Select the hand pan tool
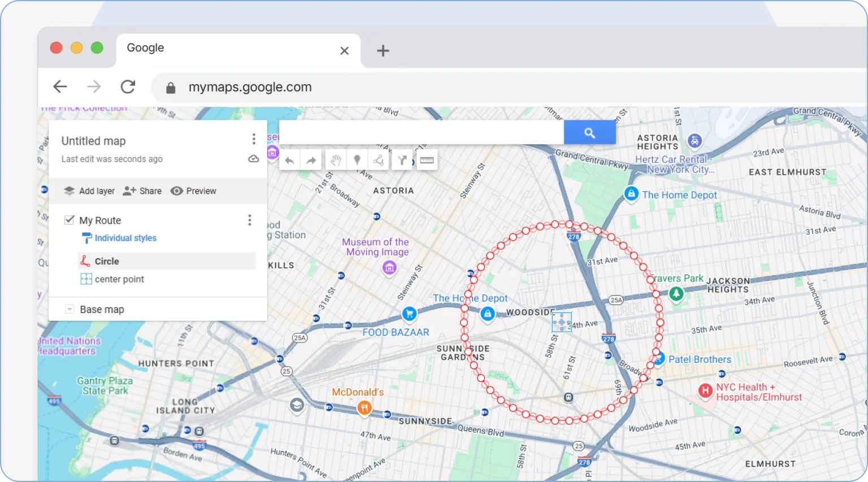 tap(336, 160)
